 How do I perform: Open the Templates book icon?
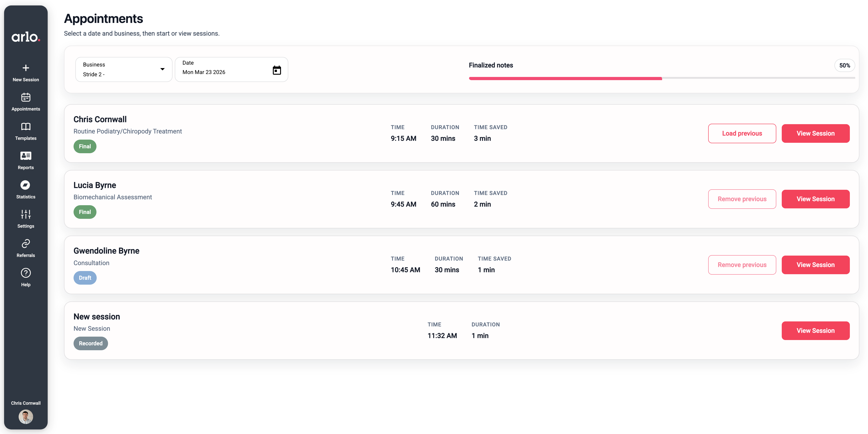(26, 127)
